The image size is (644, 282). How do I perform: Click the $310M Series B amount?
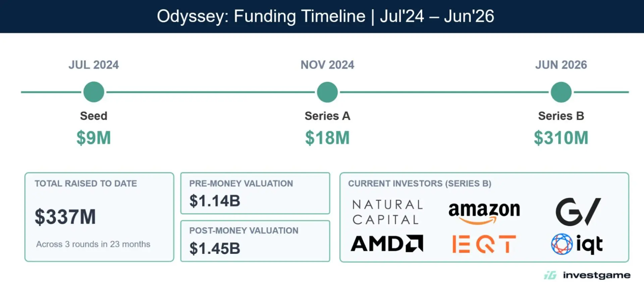561,138
